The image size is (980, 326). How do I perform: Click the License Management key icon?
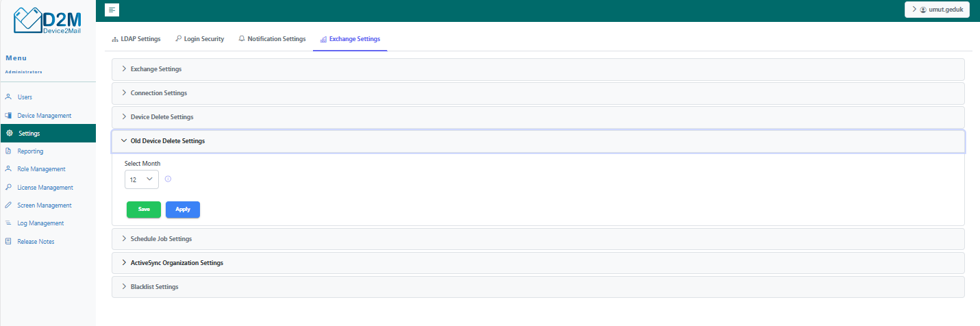point(8,187)
